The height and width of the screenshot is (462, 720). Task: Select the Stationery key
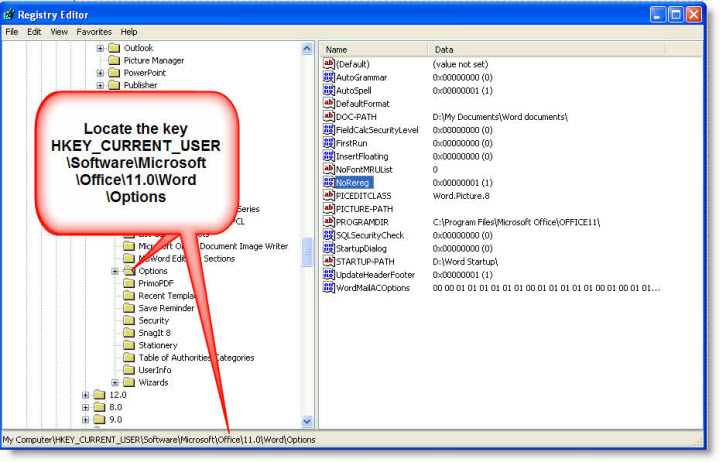click(158, 345)
